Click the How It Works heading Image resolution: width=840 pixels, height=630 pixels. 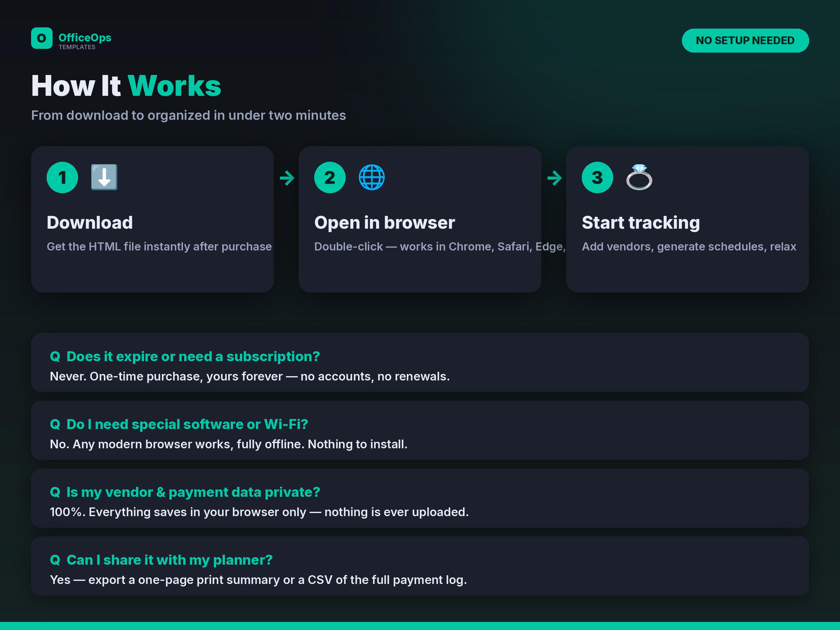126,86
